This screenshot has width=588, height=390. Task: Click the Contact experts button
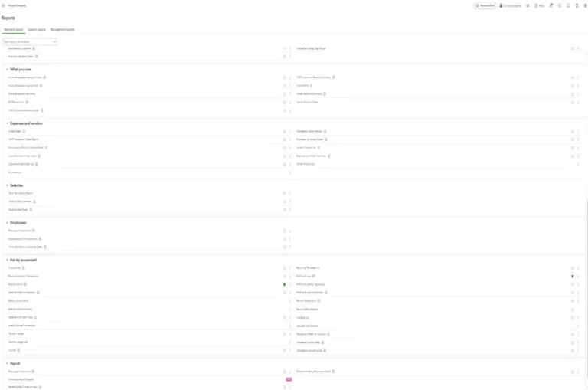(x=510, y=5)
